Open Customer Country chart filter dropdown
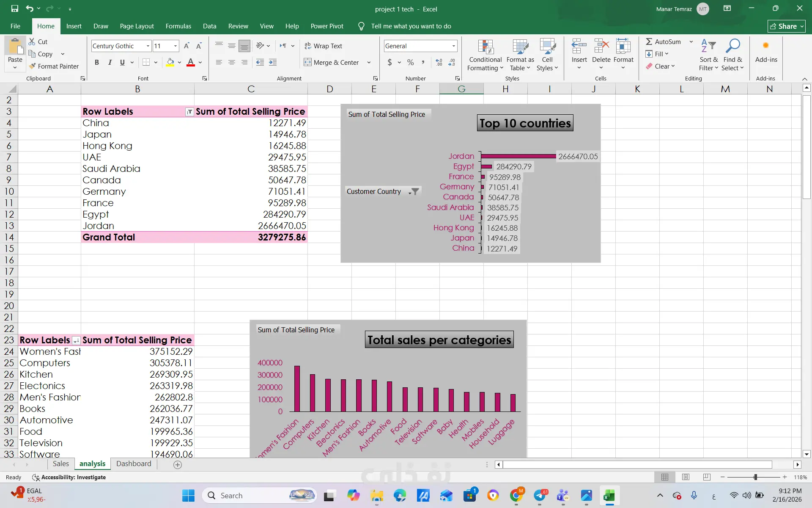 [414, 191]
